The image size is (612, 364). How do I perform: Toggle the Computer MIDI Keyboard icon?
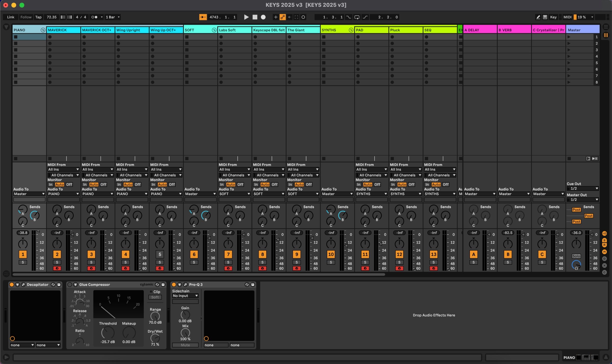[545, 17]
